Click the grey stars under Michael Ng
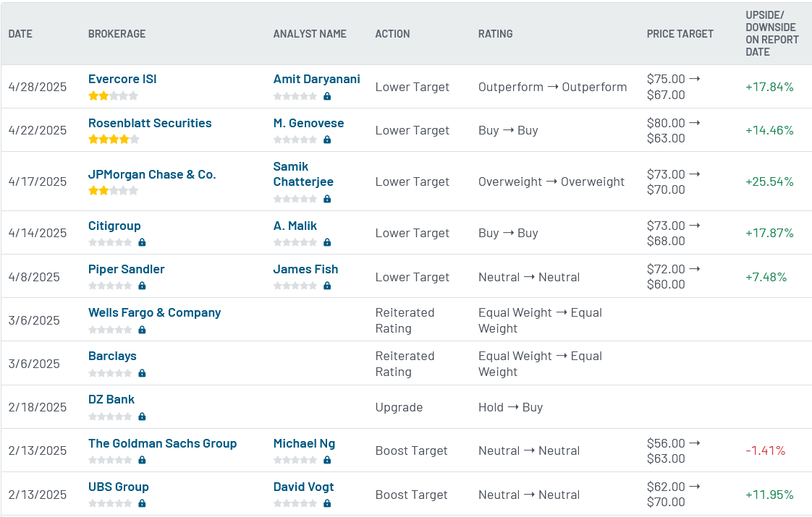The image size is (812, 517). coord(295,460)
